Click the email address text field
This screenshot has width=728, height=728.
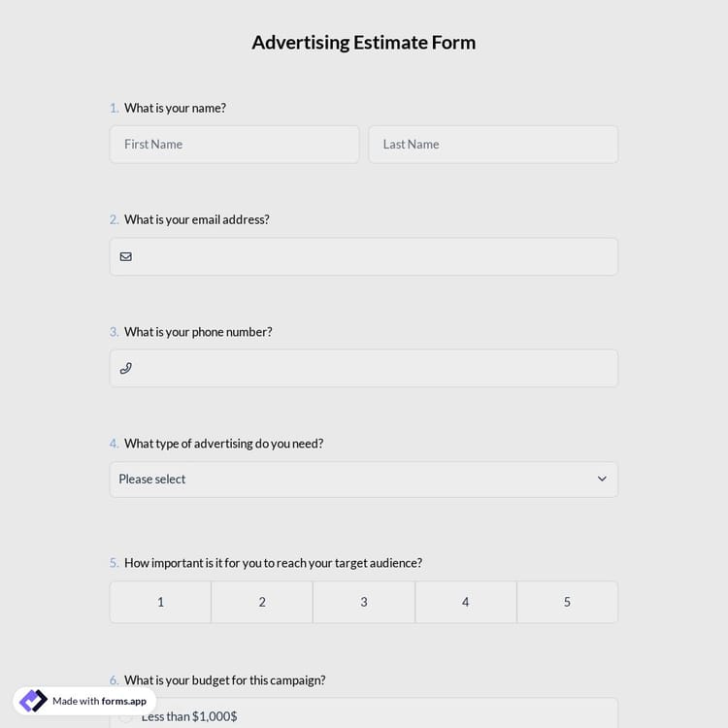[x=374, y=256]
